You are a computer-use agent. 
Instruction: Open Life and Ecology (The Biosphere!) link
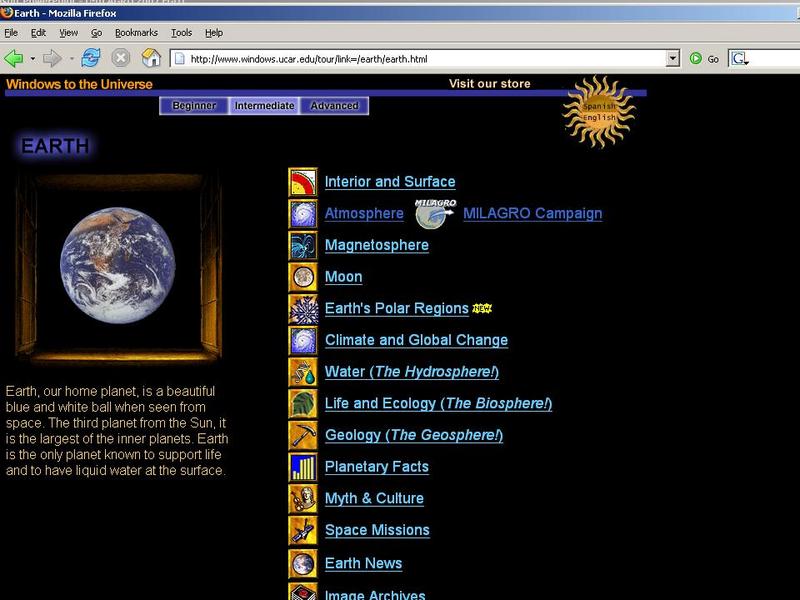438,404
